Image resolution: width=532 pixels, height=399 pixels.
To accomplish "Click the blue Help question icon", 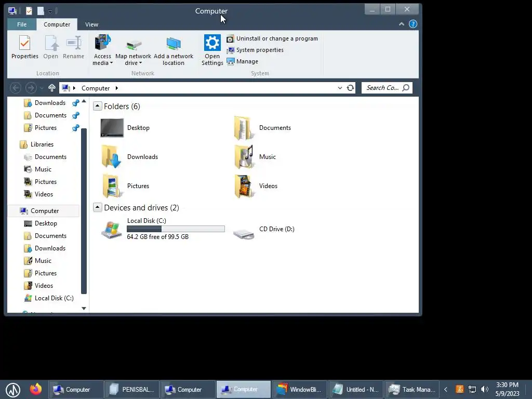I will tap(413, 24).
